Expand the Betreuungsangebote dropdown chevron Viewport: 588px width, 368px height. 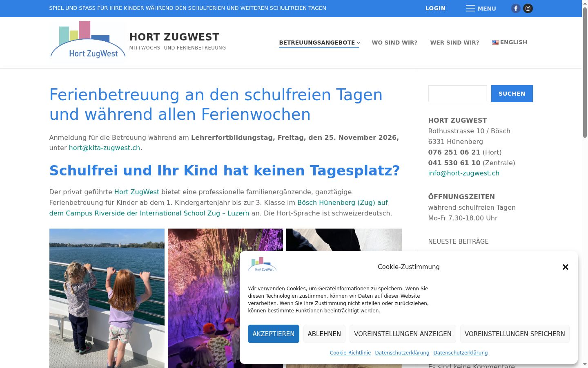click(359, 43)
